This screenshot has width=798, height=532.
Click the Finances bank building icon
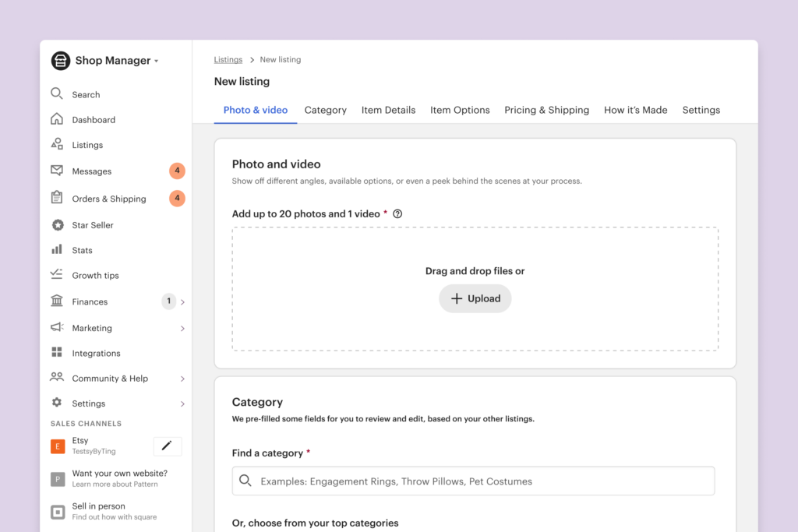click(57, 301)
